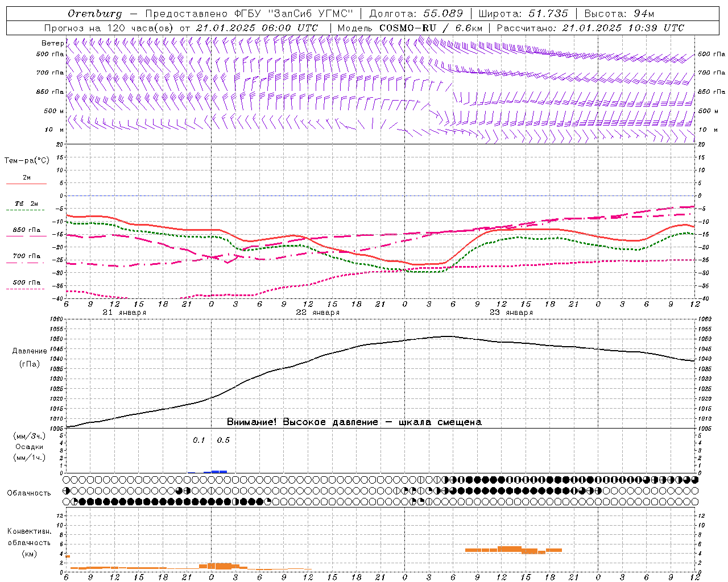Select the 'Широта: 51.735' header text

[523, 14]
